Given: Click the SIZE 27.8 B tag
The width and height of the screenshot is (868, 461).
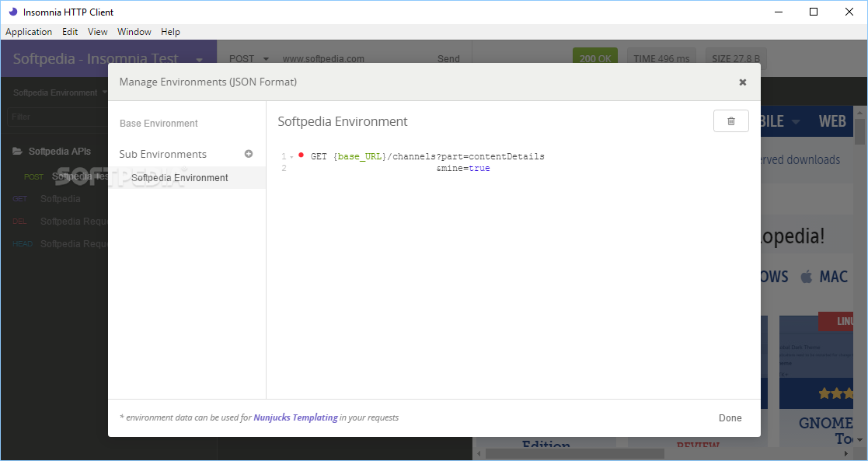Looking at the screenshot, I should click(736, 58).
